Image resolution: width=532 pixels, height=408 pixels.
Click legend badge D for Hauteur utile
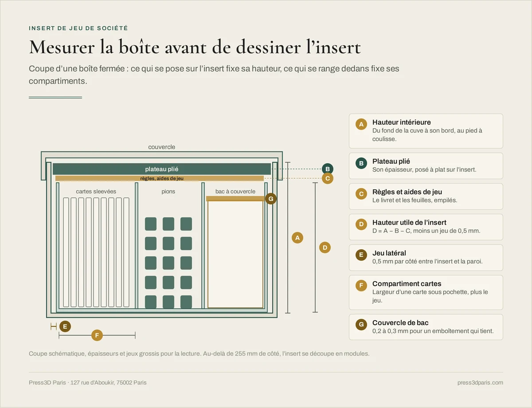[x=361, y=224]
